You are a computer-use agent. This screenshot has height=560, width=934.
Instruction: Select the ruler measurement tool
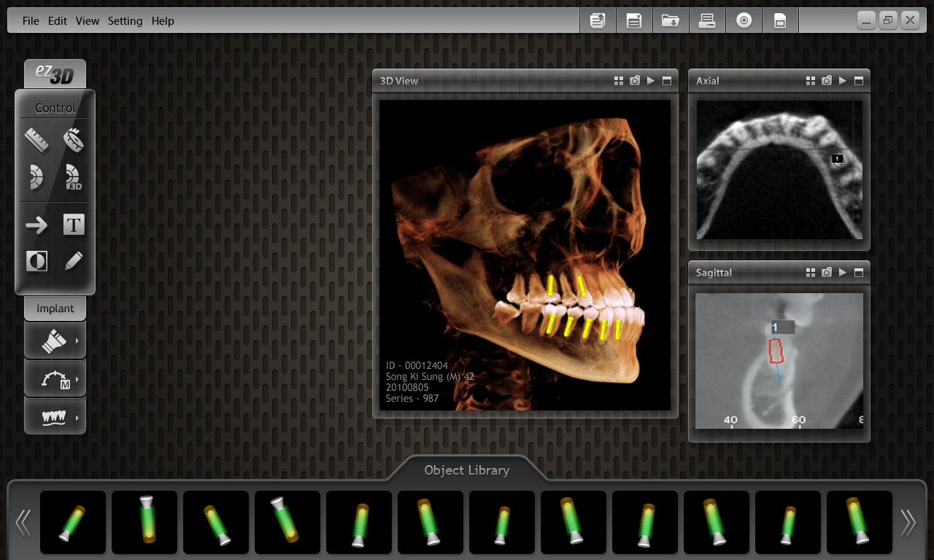click(36, 139)
